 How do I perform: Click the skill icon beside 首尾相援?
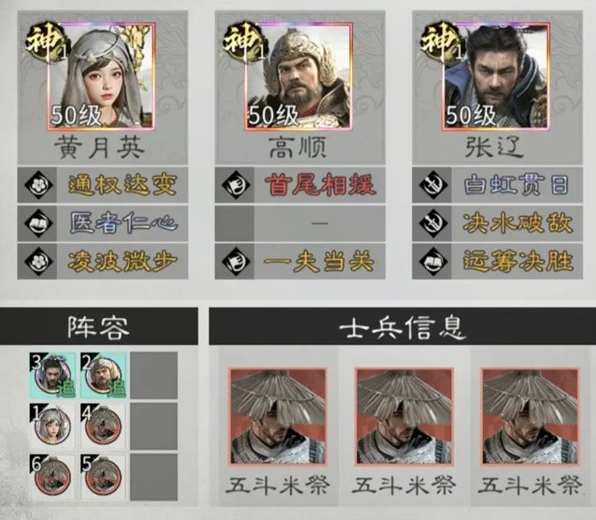[236, 185]
